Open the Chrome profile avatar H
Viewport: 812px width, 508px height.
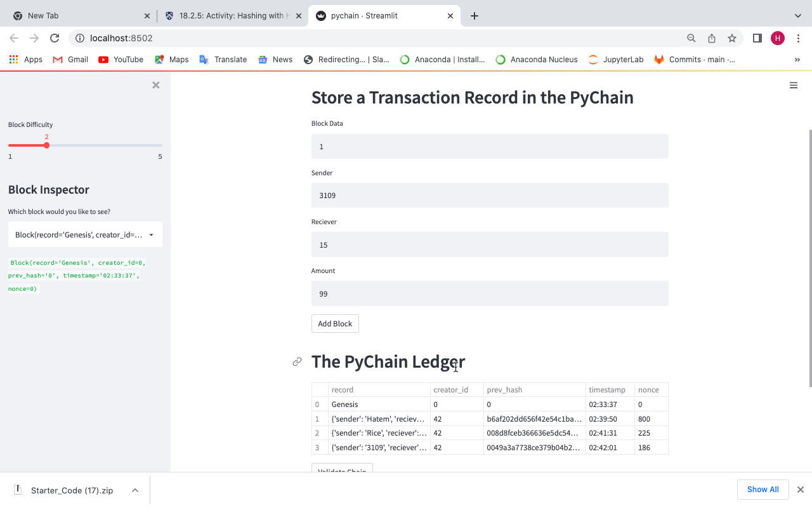[x=778, y=38]
